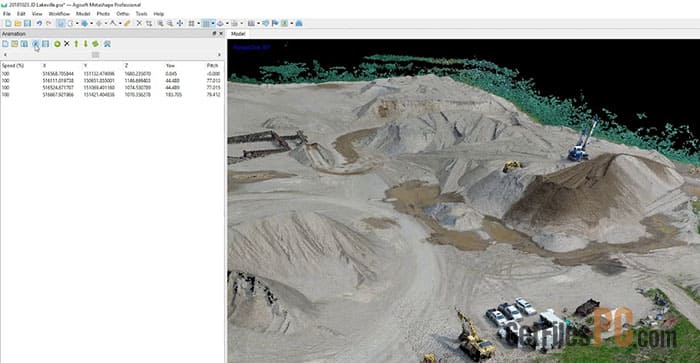Select the Rectangle selection tool
The height and width of the screenshot is (363, 700).
click(70, 23)
